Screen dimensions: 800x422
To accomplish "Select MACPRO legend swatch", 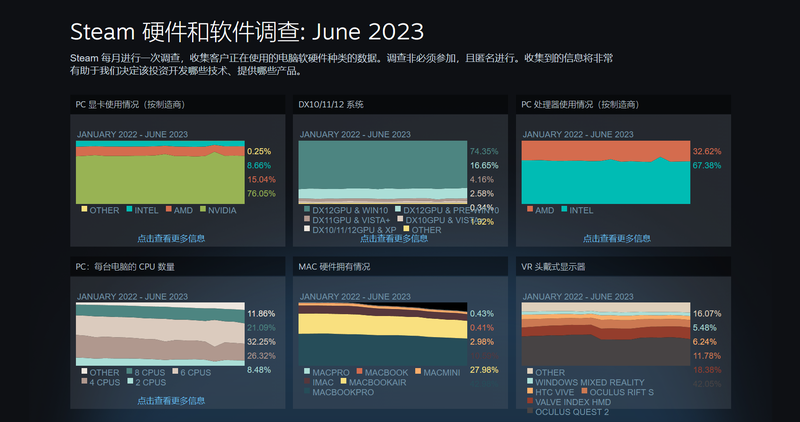I will (307, 371).
